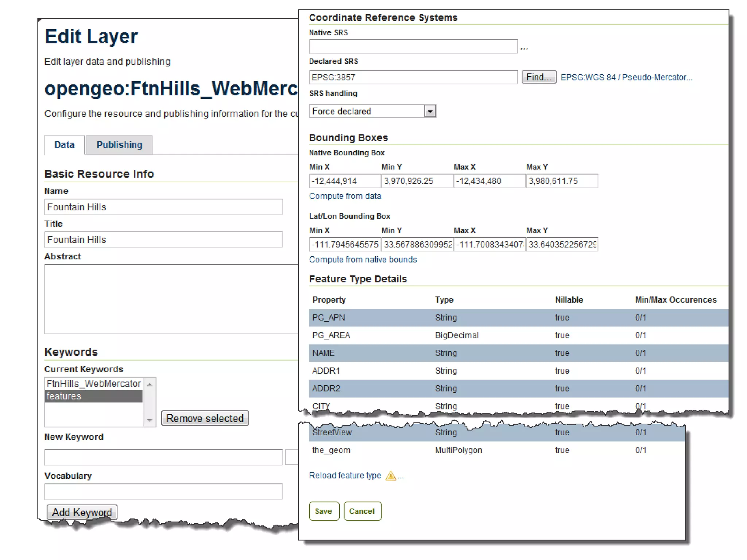Click the warning icon beside Reload feature type

391,475
